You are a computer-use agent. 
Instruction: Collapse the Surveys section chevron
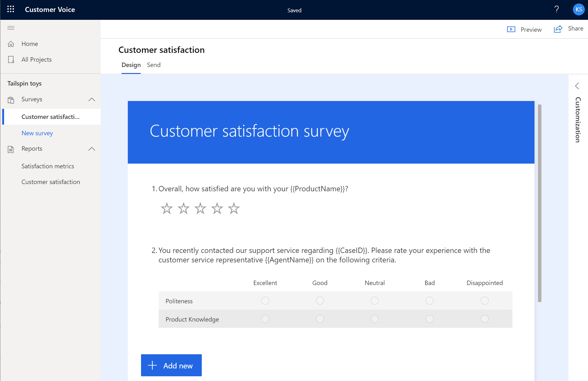click(92, 99)
